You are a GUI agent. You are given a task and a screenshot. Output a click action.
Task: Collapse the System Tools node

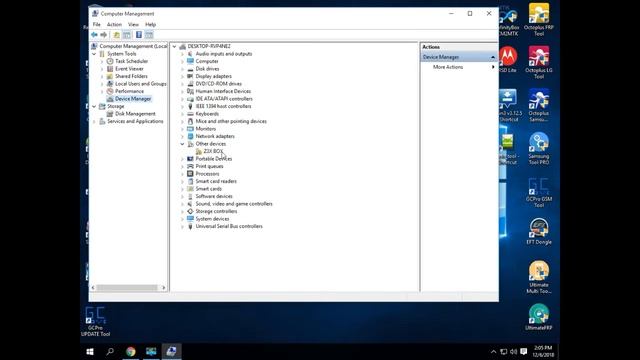(94, 54)
